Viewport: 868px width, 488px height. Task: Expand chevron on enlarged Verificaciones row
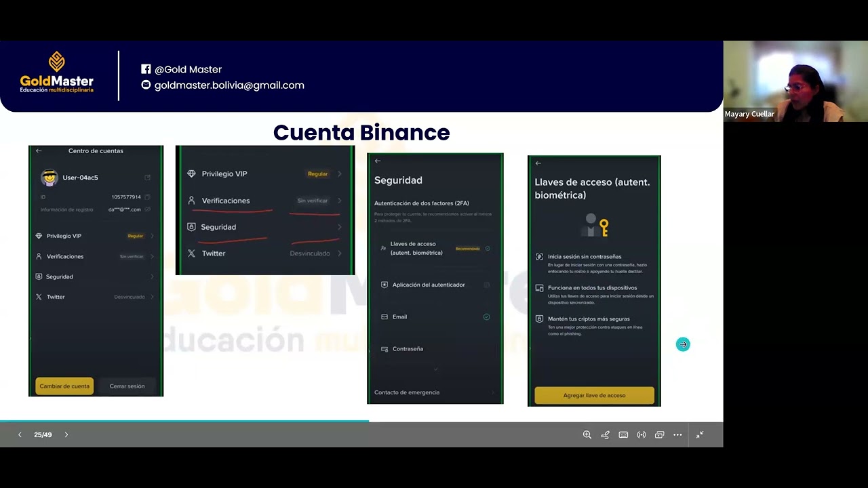(340, 201)
